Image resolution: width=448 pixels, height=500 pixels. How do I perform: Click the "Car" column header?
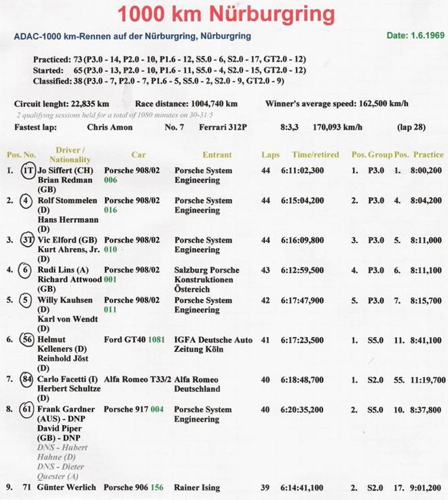click(x=138, y=155)
